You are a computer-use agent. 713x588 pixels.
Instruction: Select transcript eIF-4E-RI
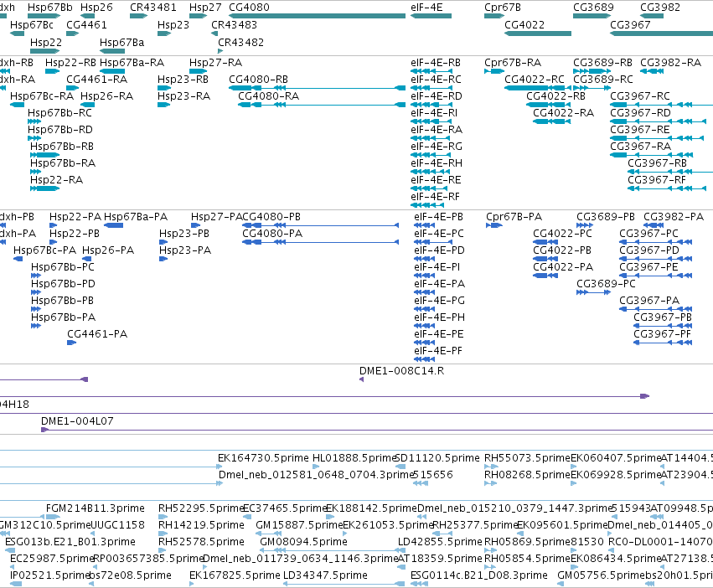434,113
